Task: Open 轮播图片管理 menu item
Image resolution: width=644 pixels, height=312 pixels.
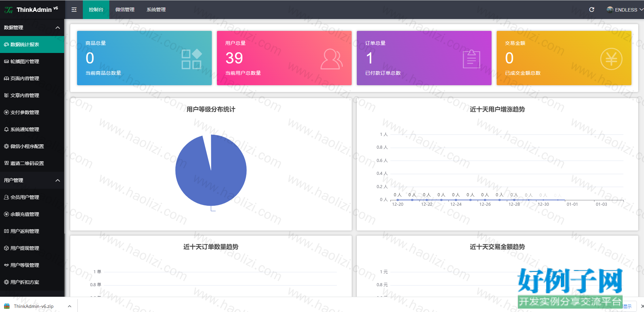Action: coord(32,61)
